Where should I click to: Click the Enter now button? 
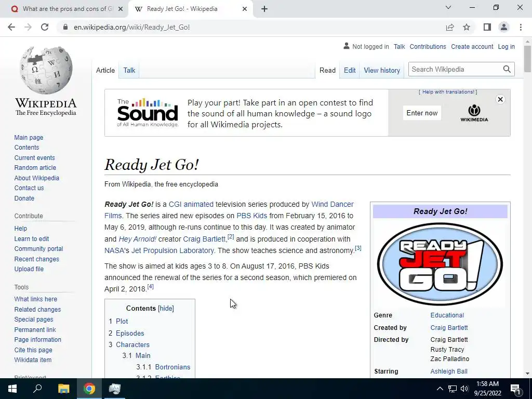click(422, 113)
